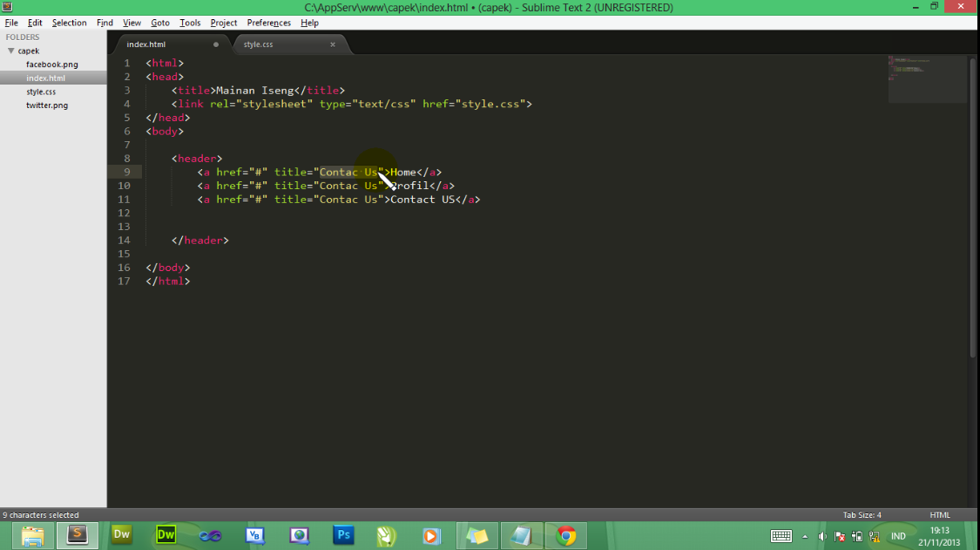Viewport: 980px width, 550px height.
Task: Close the style.css tab
Action: click(332, 44)
